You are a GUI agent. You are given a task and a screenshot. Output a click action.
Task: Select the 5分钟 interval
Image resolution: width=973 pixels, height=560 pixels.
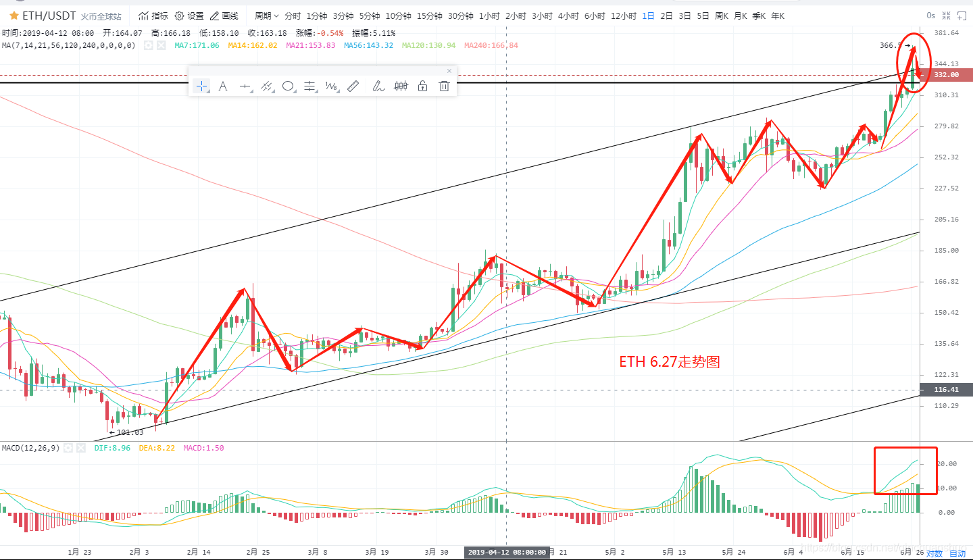pyautogui.click(x=370, y=16)
